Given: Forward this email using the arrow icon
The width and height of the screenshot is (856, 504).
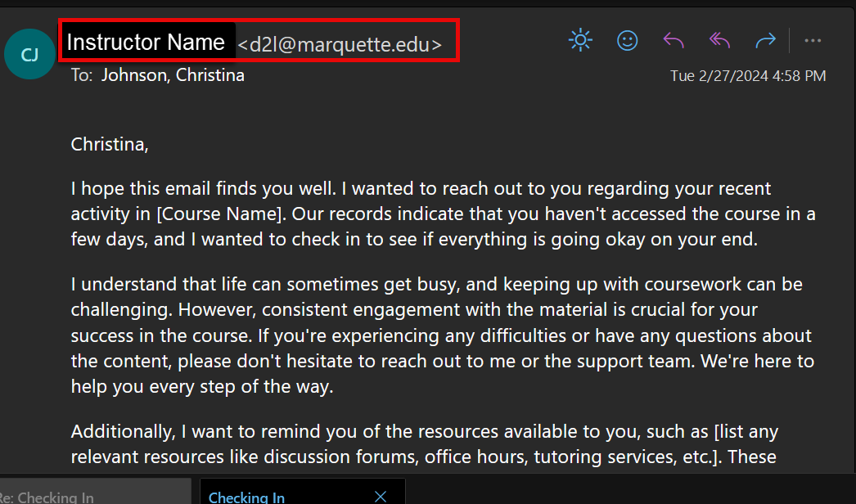Looking at the screenshot, I should tap(765, 40).
